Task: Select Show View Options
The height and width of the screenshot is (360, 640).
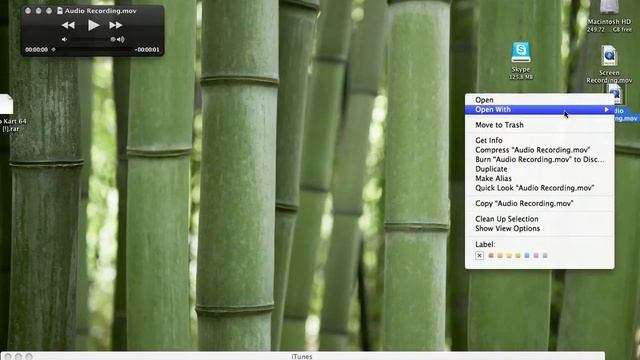Action: (x=540, y=229)
